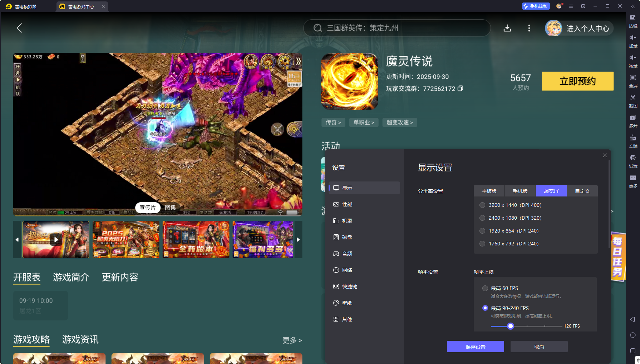Click the 立即预约 reservation button

tap(577, 81)
